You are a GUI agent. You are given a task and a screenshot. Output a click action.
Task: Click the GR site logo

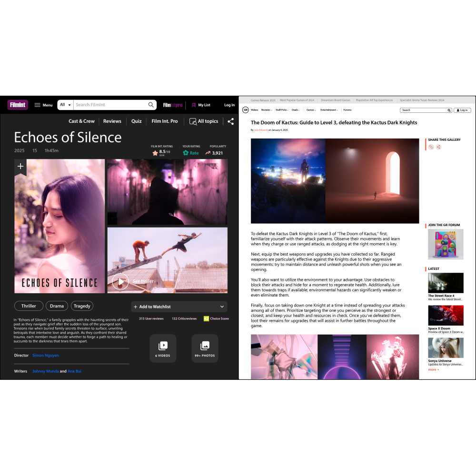246,110
